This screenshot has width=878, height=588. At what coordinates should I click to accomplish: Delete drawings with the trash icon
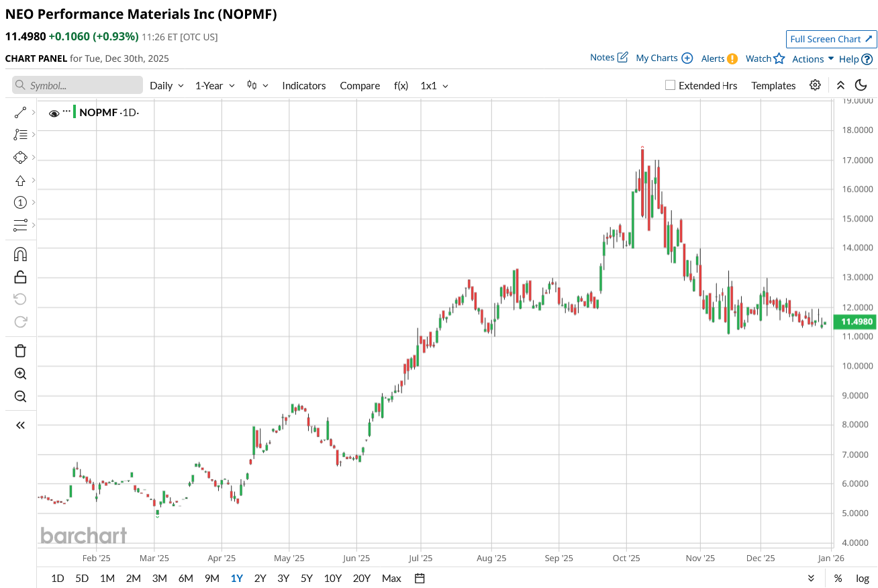(x=20, y=351)
